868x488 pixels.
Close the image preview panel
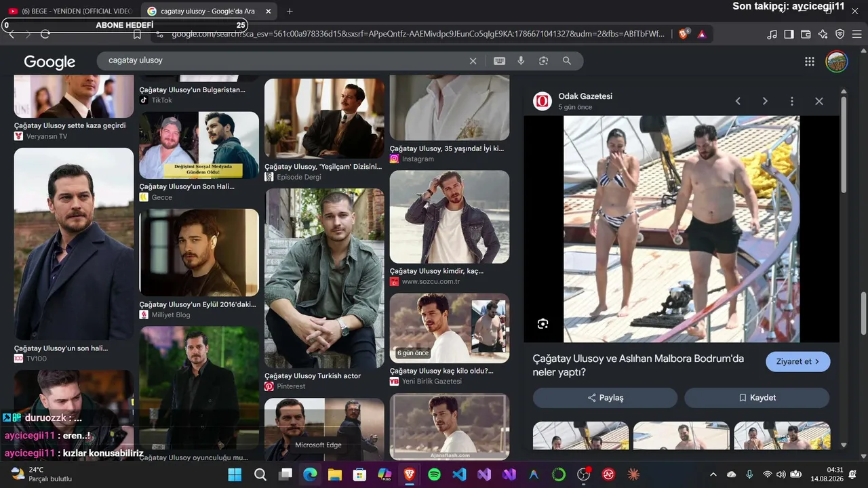point(818,101)
